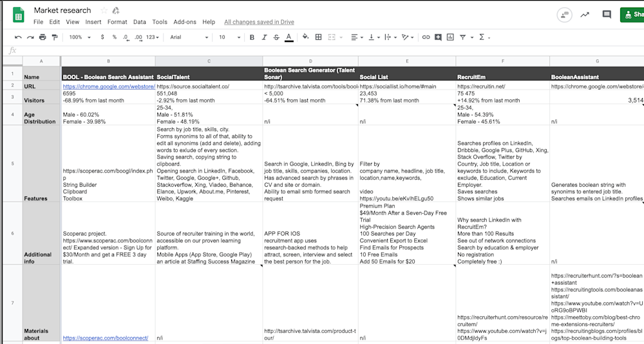Screen dimensions: 644x344
Task: Insert a chart
Action: click(x=450, y=37)
